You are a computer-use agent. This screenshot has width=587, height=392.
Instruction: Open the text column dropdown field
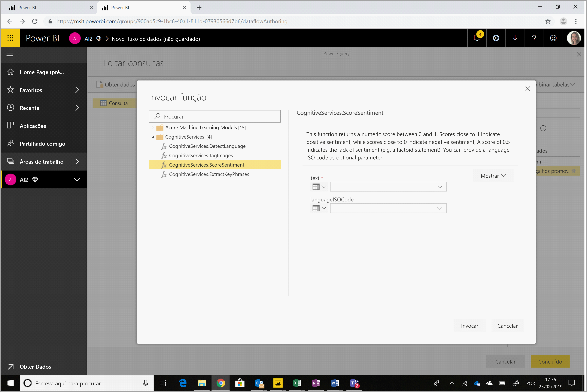(388, 187)
